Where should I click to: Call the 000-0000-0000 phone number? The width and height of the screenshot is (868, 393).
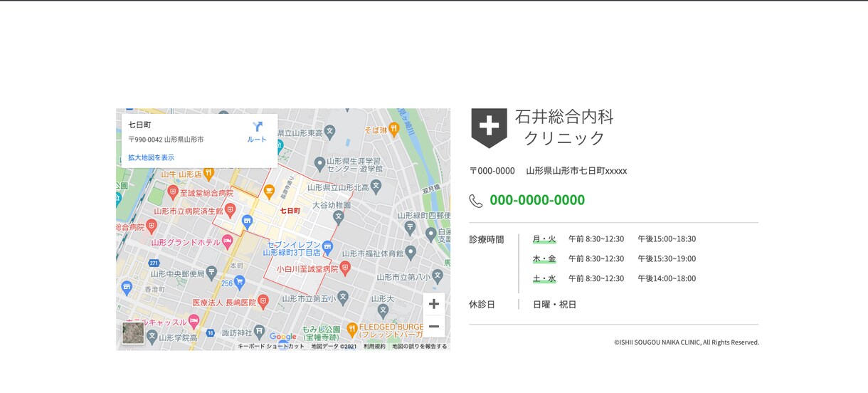537,200
